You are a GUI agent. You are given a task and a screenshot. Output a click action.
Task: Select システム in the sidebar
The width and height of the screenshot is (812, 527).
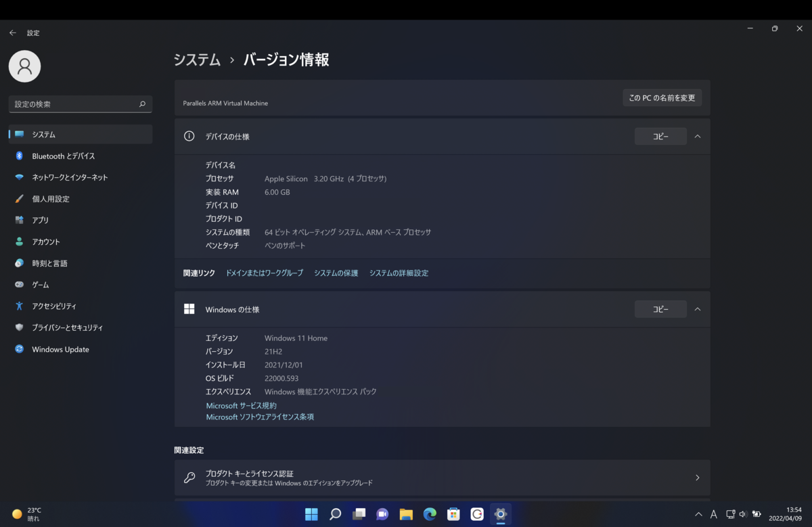click(81, 135)
